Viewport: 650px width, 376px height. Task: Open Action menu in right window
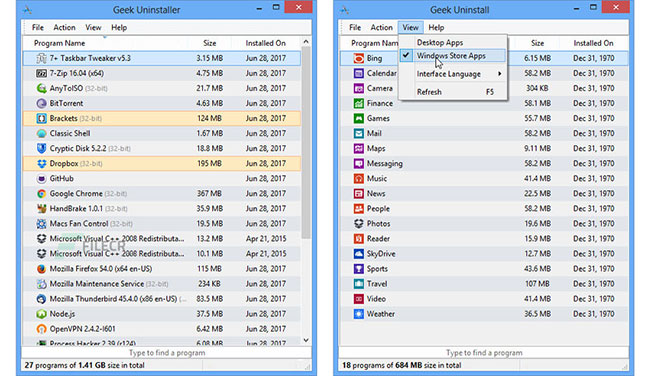(381, 28)
